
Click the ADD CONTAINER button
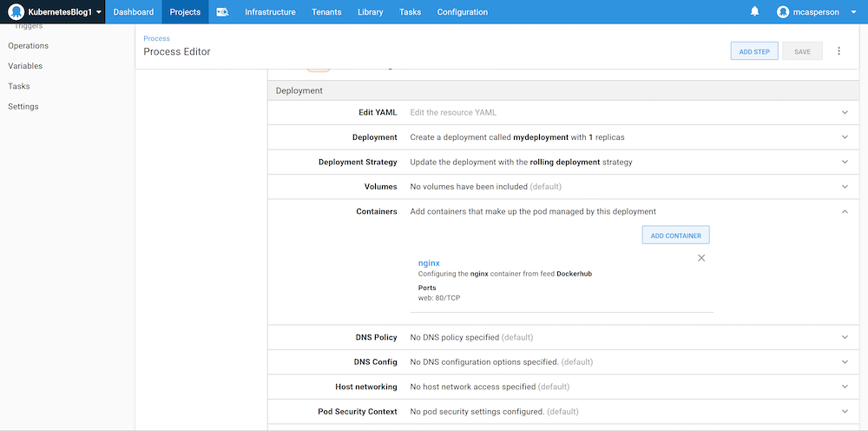[675, 235]
